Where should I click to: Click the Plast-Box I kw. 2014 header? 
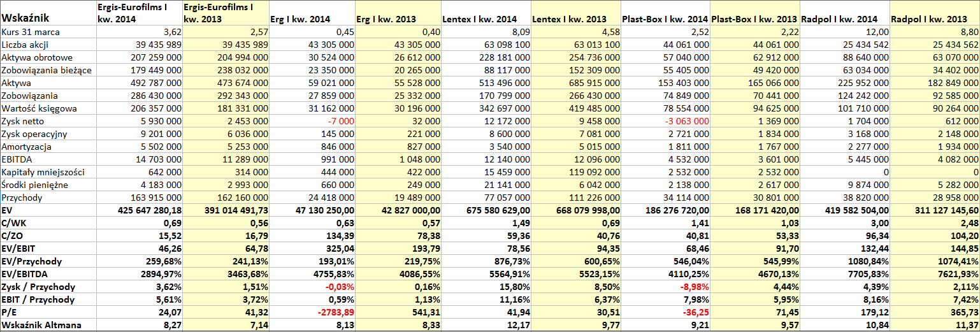point(664,13)
